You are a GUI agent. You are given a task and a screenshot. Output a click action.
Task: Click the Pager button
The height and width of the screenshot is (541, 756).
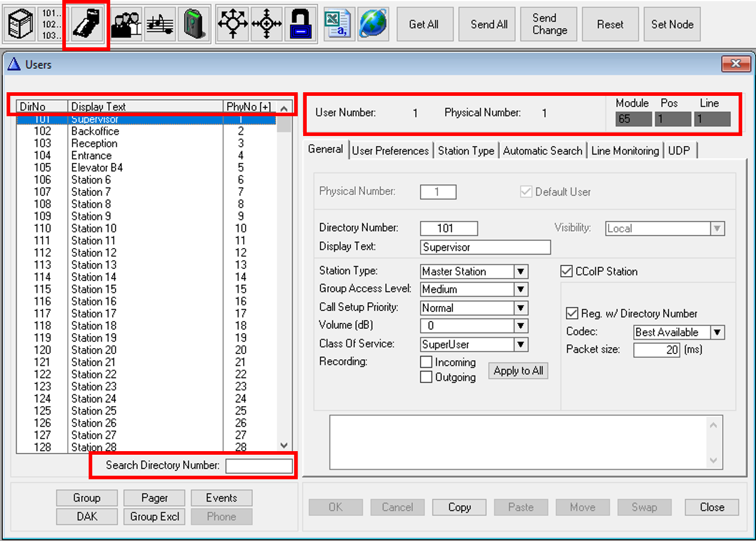155,498
